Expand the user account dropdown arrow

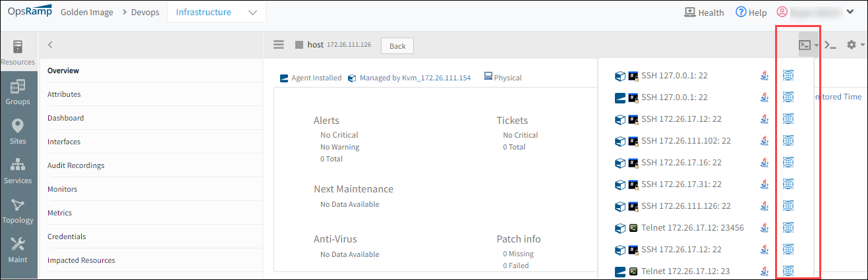click(850, 12)
